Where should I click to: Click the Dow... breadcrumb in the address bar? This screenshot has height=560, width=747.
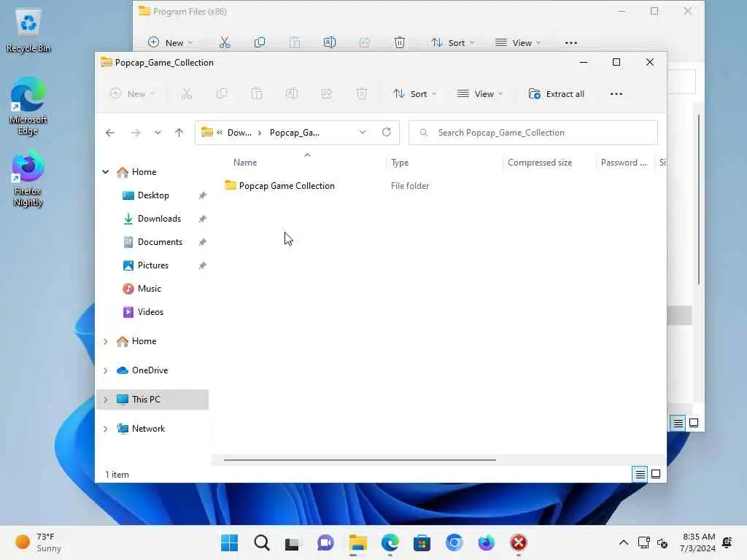[239, 133]
